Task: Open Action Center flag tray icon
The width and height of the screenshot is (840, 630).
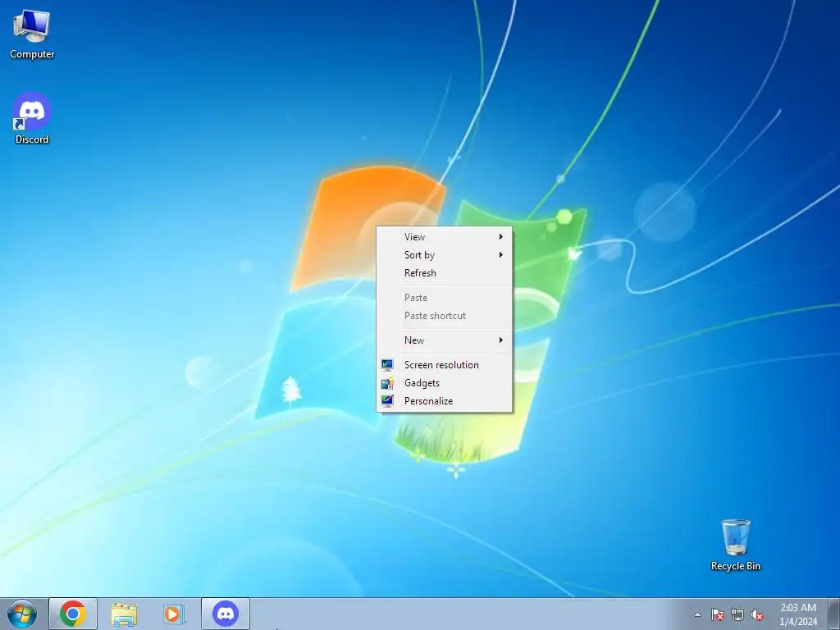Action: 717,614
